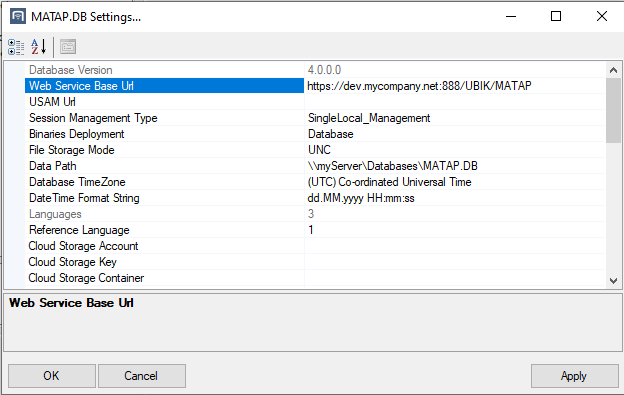The image size is (624, 395).
Task: Close the MATAP.DB Settings window
Action: pos(602,16)
